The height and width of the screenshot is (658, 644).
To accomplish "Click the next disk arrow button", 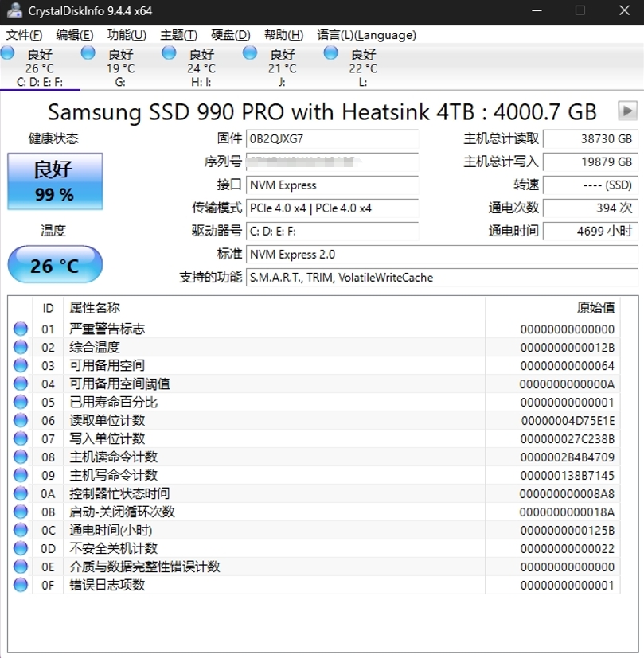I will point(627,111).
